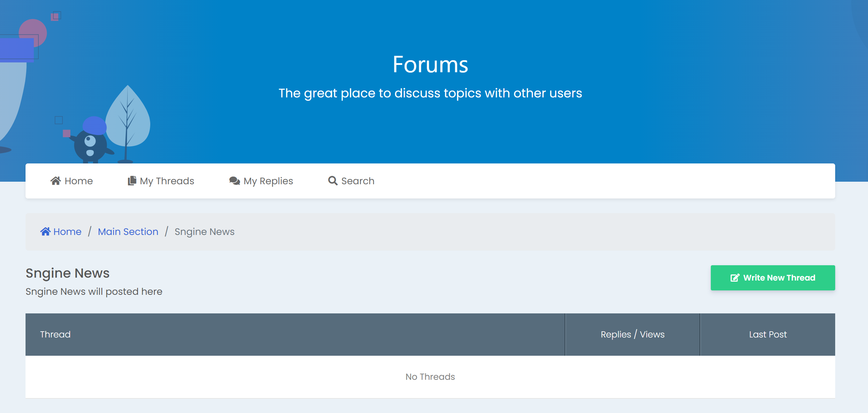Click the Sngine News section heading
The height and width of the screenshot is (413, 868).
(67, 273)
